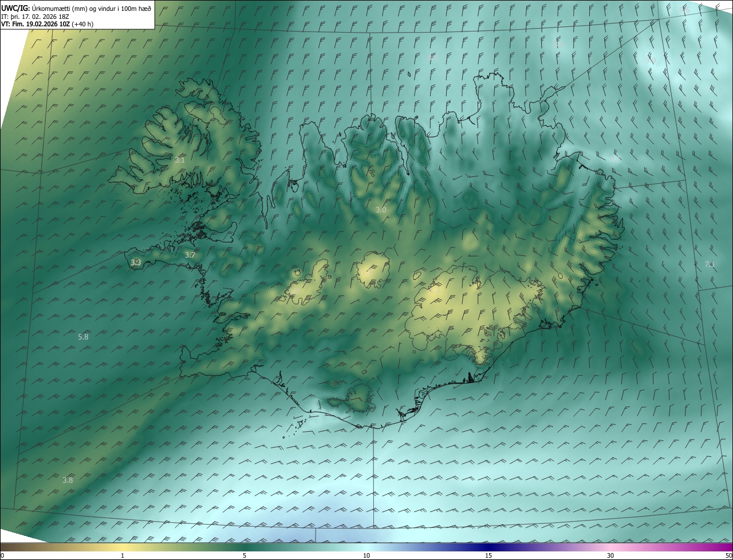Click the 3.7 value label

(x=190, y=255)
